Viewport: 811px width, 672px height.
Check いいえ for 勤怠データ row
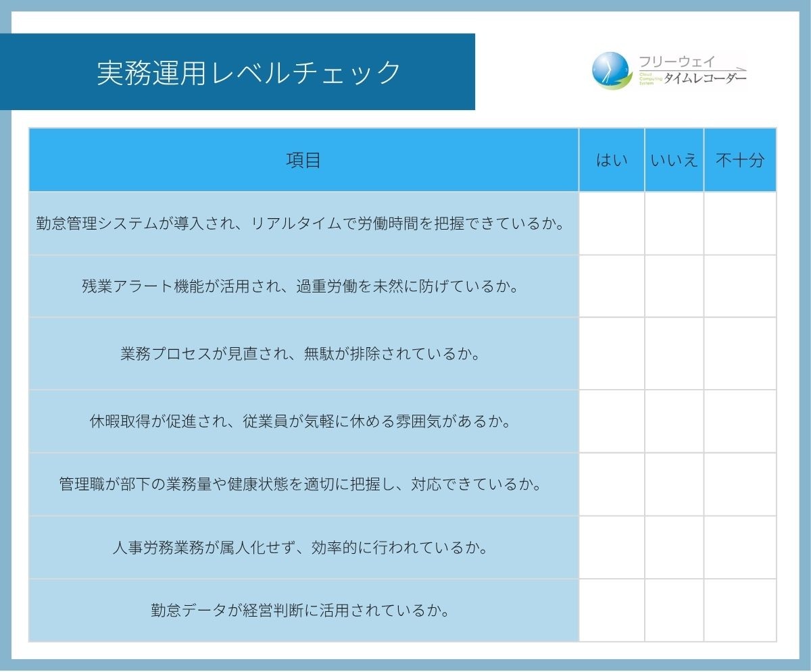674,611
